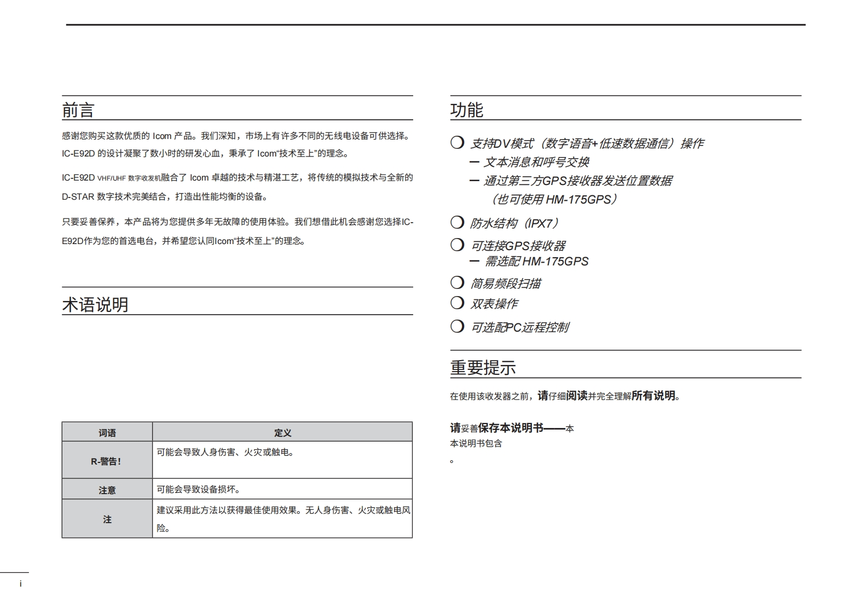
Task: Click the page number i in the footer
Action: pos(21,583)
